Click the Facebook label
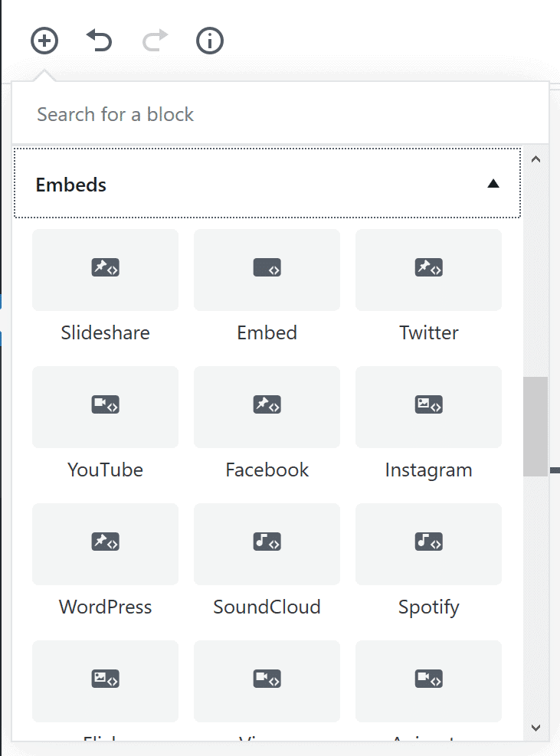This screenshot has width=560, height=756. pyautogui.click(x=267, y=470)
